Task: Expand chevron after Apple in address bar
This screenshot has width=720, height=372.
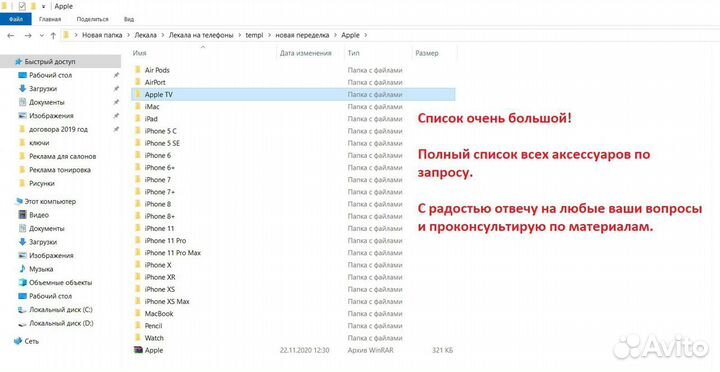Action: pos(366,35)
